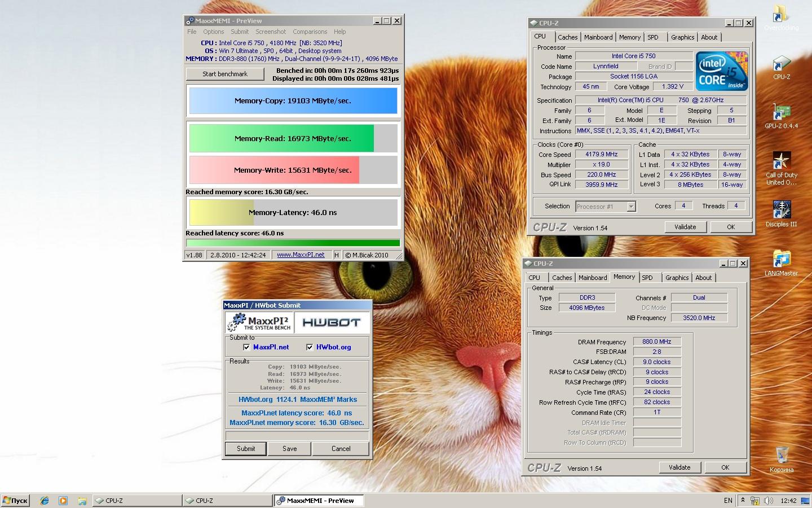Open the LANGMaster desktop icon
Image resolution: width=812 pixels, height=508 pixels.
click(x=782, y=263)
